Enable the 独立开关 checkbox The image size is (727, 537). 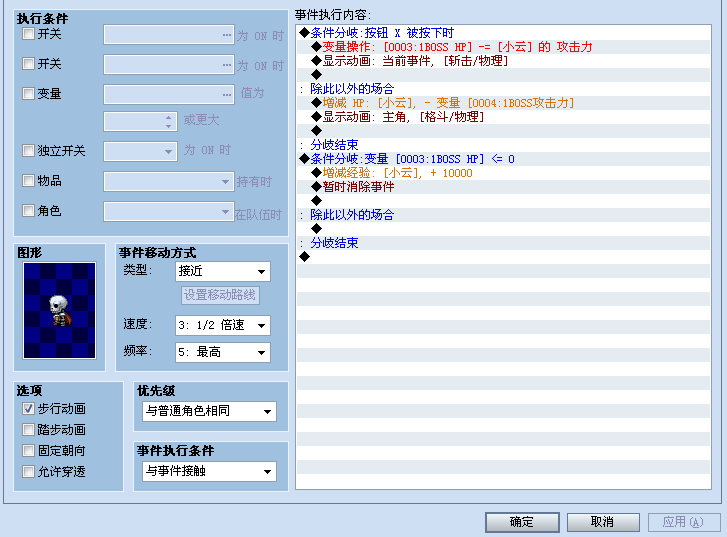tap(29, 150)
